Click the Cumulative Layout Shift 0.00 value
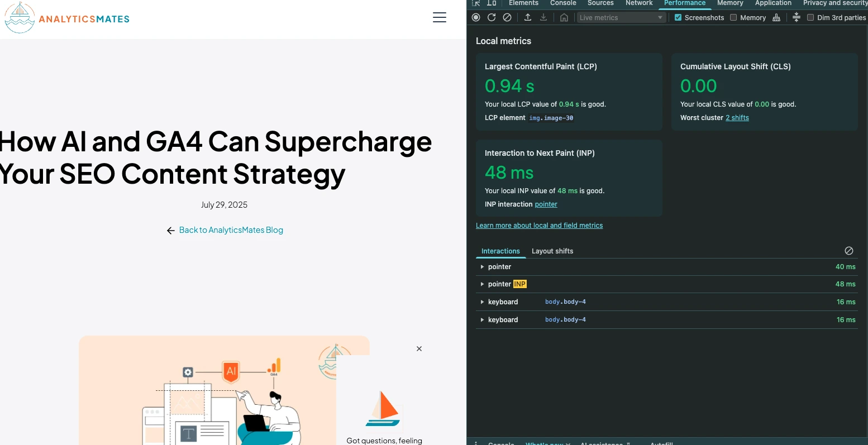The image size is (868, 445). (698, 86)
